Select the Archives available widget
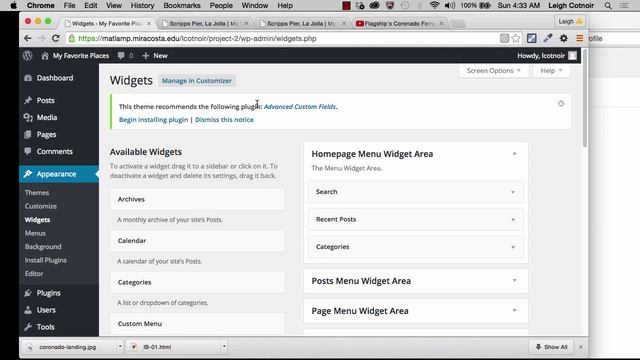 (x=197, y=199)
